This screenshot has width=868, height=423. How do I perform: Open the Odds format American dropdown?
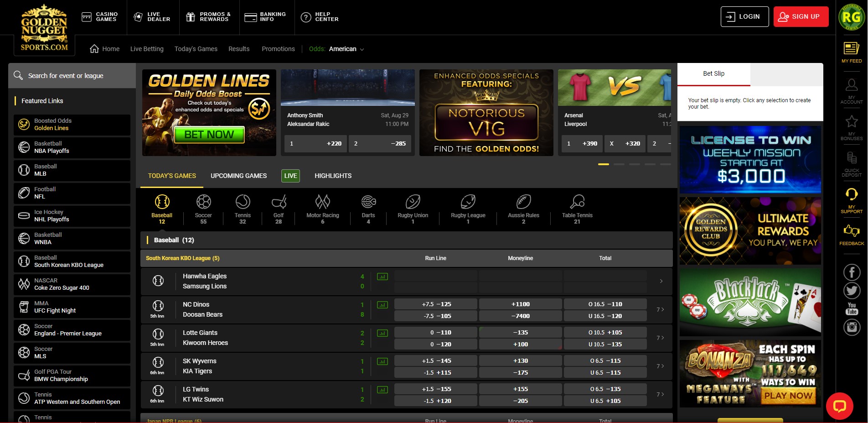346,49
